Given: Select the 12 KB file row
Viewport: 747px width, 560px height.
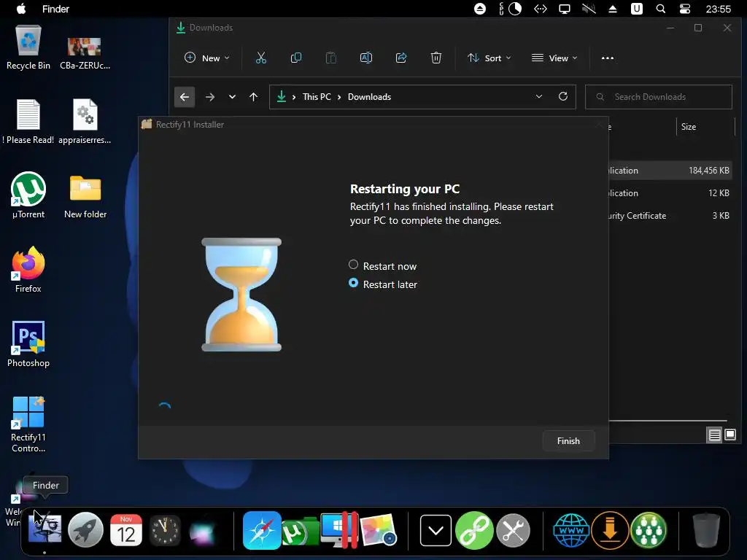Looking at the screenshot, I should [670, 192].
